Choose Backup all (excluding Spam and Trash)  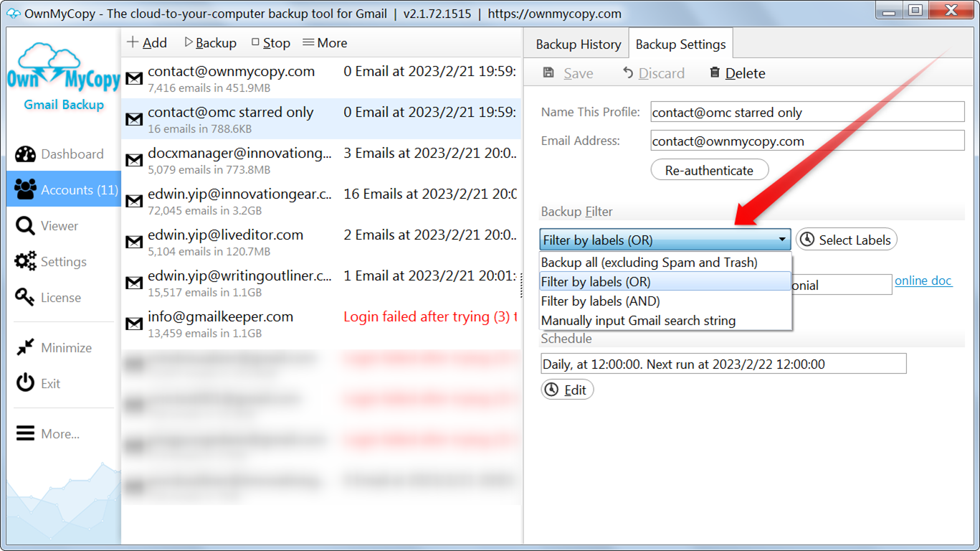tap(665, 262)
